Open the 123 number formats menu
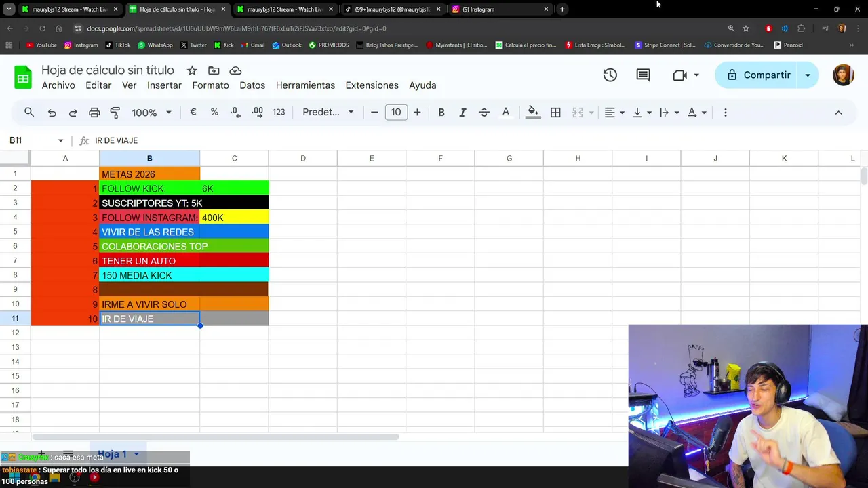This screenshot has height=488, width=868. click(279, 113)
